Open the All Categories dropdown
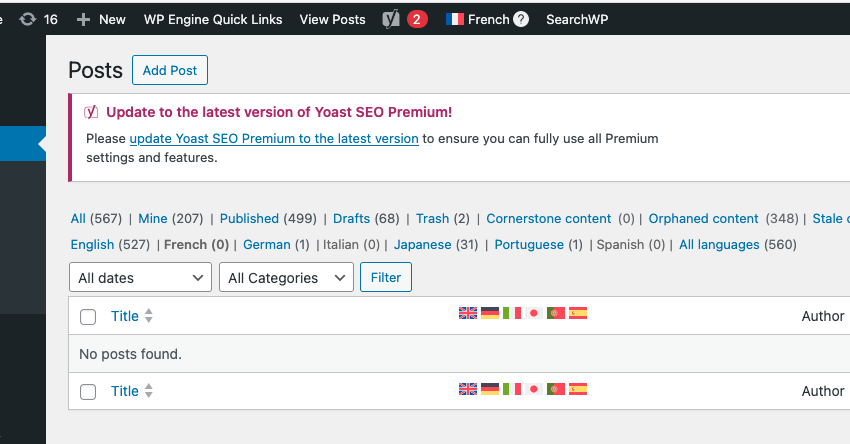Image resolution: width=850 pixels, height=444 pixels. (286, 277)
